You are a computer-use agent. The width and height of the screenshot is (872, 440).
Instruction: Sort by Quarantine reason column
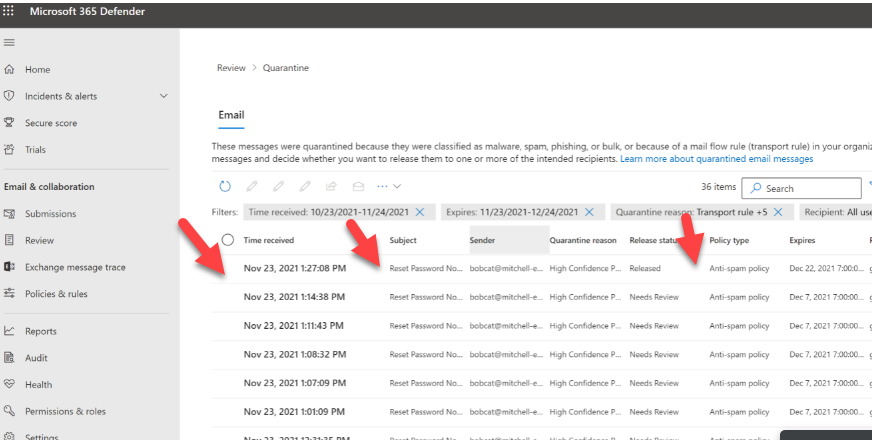pos(583,240)
